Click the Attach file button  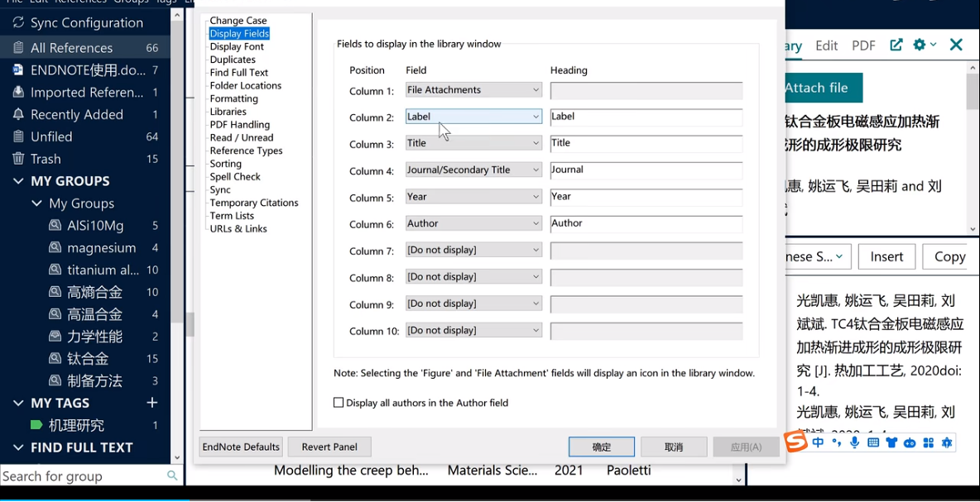pos(823,88)
